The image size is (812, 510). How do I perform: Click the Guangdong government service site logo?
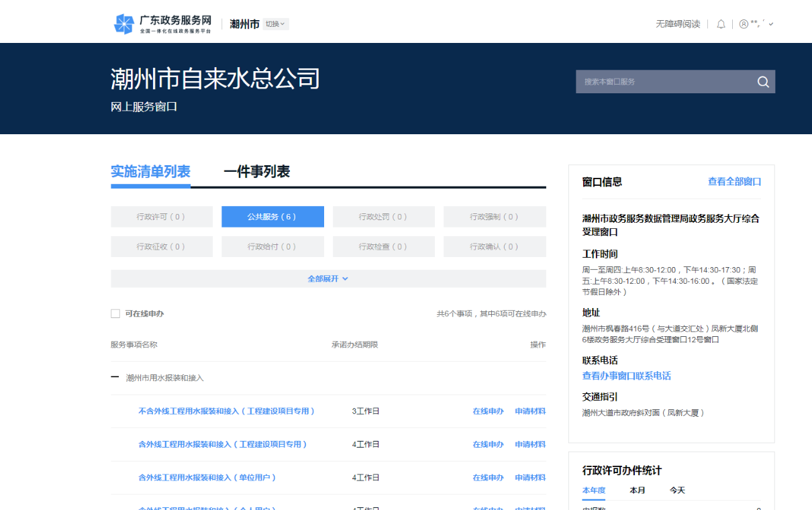tap(162, 24)
